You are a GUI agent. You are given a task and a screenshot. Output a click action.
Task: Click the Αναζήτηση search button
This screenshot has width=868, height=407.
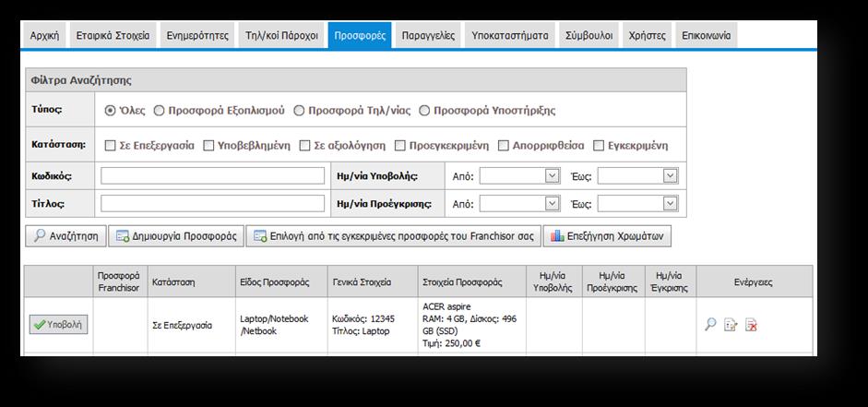65,236
